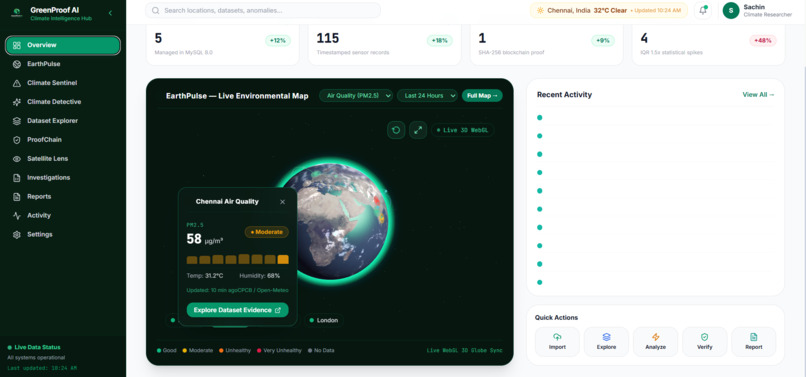This screenshot has width=806, height=377.
Task: Click the GreenProof AI logo
Action: [x=16, y=13]
